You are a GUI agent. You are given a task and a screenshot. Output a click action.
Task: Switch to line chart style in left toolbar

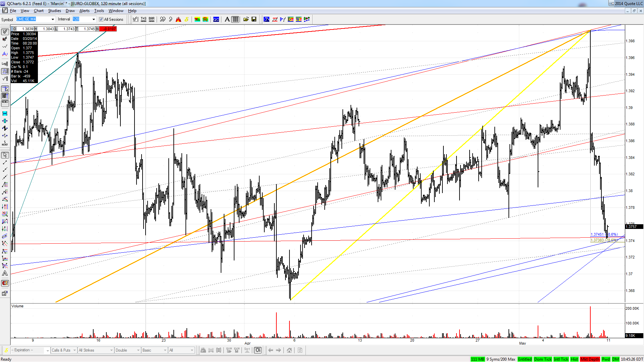[x=5, y=47]
